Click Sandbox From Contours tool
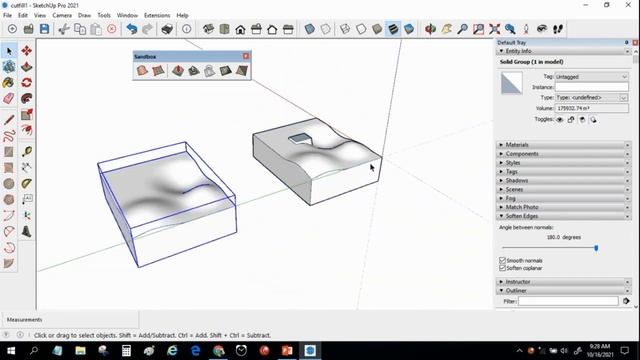The image size is (640, 360). pyautogui.click(x=142, y=71)
